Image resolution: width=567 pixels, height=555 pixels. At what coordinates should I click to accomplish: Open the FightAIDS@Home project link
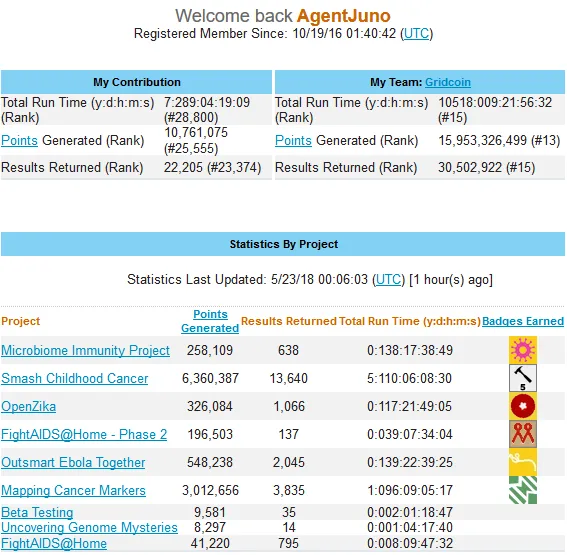[x=54, y=543]
